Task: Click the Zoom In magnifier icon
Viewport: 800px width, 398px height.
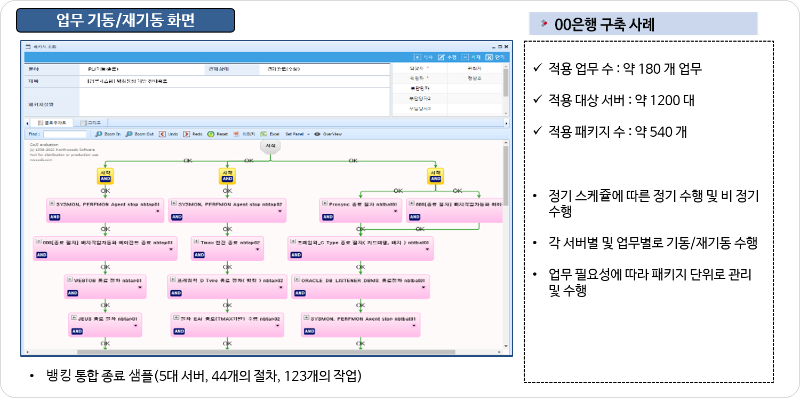Action: click(x=99, y=134)
